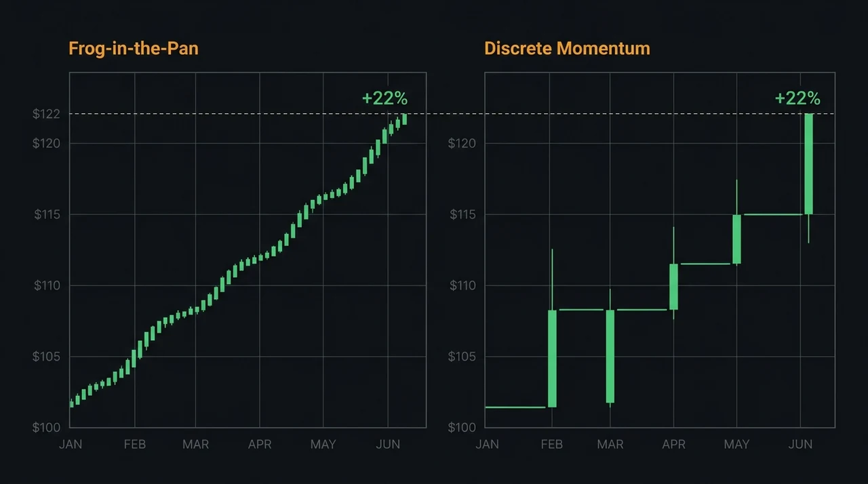868x484 pixels.
Task: Click $100 axis label in Frog-in-the-Pan chart
Action: [47, 427]
